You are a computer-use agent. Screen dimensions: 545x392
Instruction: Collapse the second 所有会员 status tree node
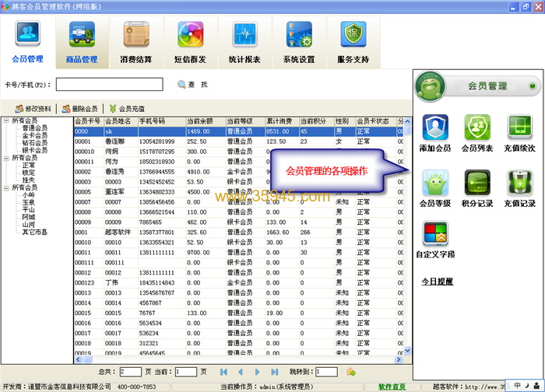pyautogui.click(x=6, y=158)
